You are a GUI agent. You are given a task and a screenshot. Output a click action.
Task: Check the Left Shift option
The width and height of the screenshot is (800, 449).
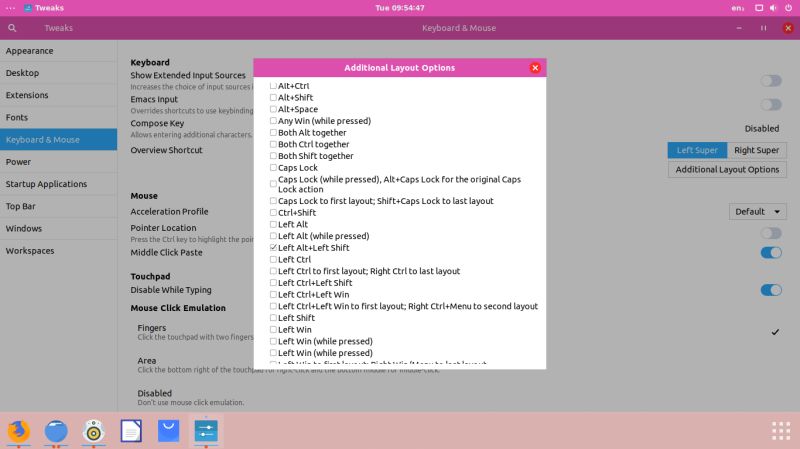coord(273,318)
